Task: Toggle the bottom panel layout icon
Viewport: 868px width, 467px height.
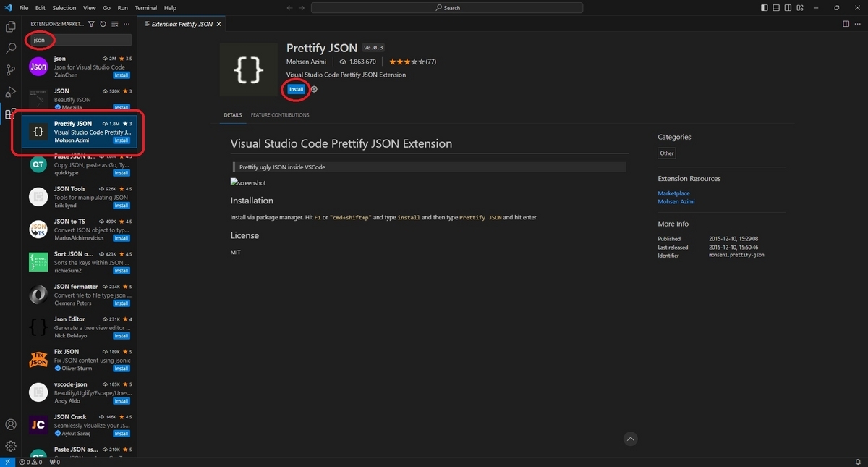Action: (x=776, y=8)
